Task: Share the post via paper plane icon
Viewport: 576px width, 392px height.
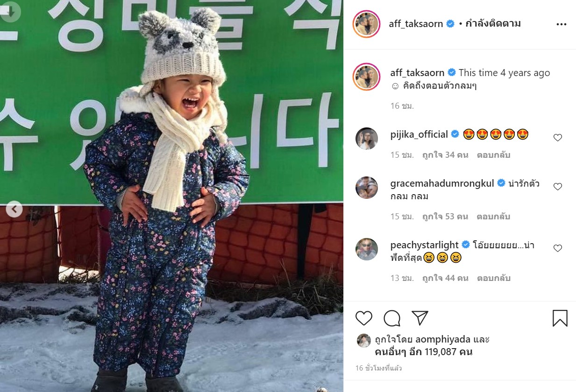Action: click(420, 318)
